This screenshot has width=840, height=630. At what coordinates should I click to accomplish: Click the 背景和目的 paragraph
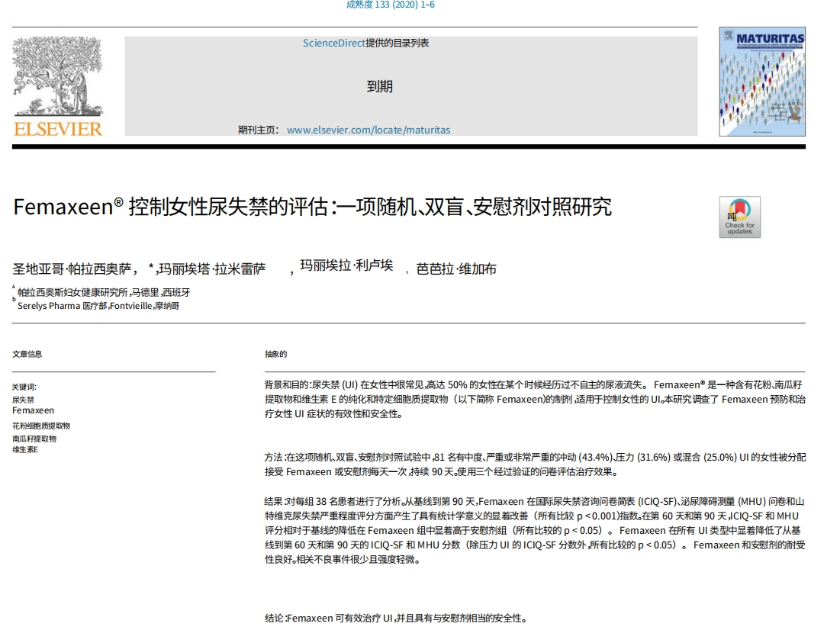tap(535, 399)
